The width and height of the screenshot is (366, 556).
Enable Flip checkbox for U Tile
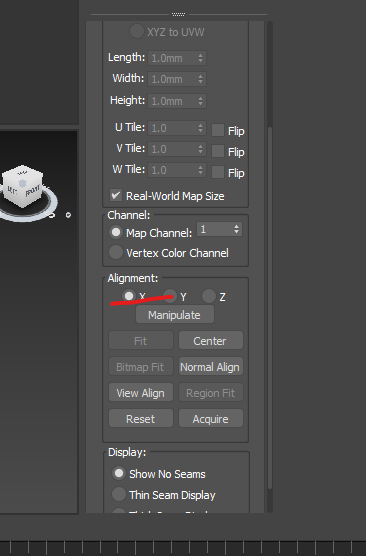click(218, 130)
